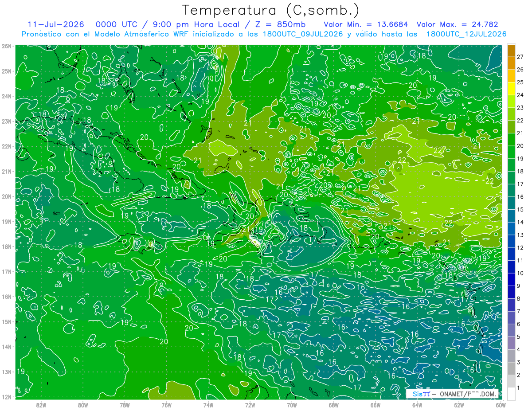The image size is (532, 411).
Task: Click the '25N' latitude axis label
Action: [6, 71]
